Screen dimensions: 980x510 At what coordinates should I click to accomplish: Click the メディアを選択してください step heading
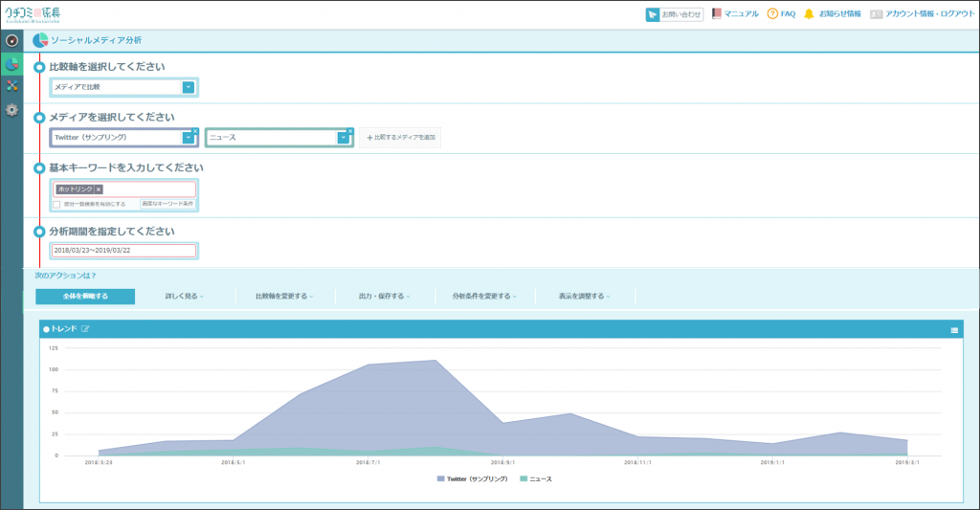pyautogui.click(x=112, y=118)
